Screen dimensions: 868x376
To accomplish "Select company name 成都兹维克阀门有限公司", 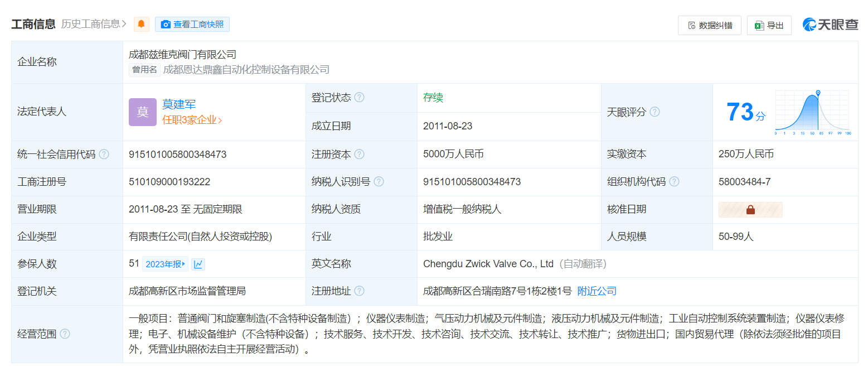I will coord(183,55).
